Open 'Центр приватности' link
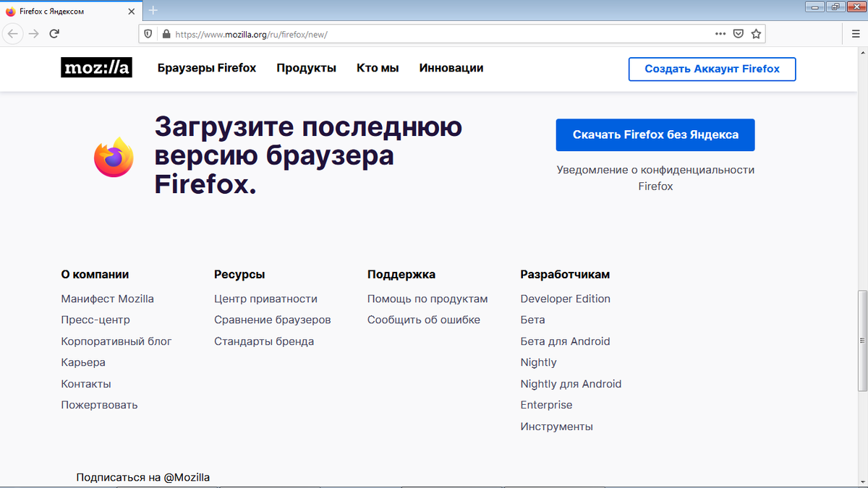868x488 pixels. pyautogui.click(x=265, y=299)
